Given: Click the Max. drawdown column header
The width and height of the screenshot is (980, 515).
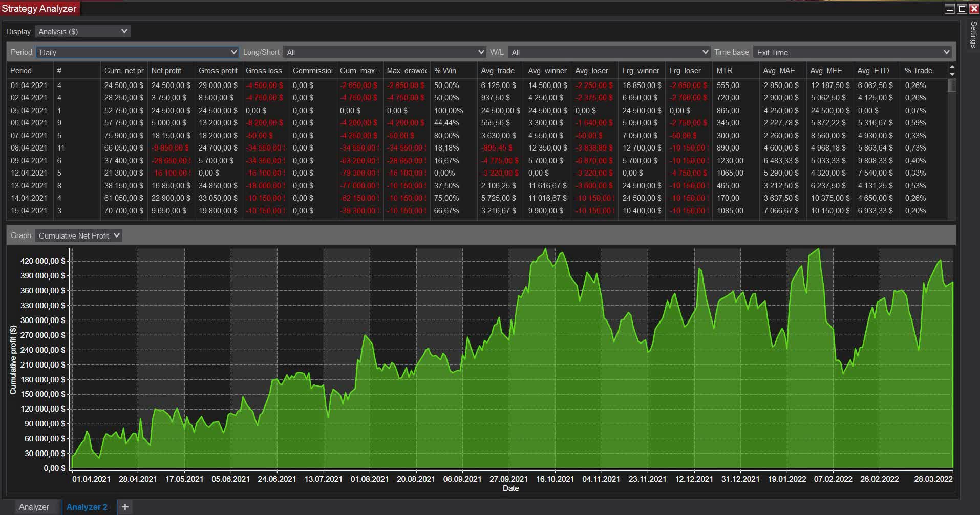Looking at the screenshot, I should pos(407,71).
